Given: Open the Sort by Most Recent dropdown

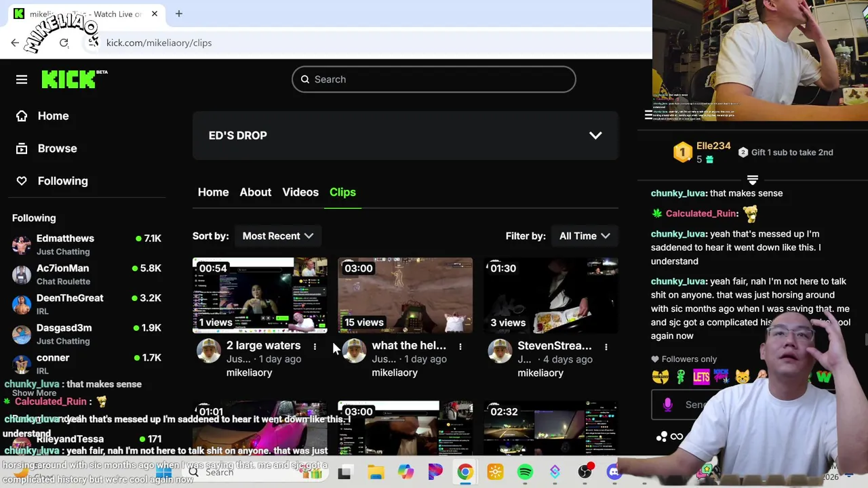Looking at the screenshot, I should (x=278, y=236).
